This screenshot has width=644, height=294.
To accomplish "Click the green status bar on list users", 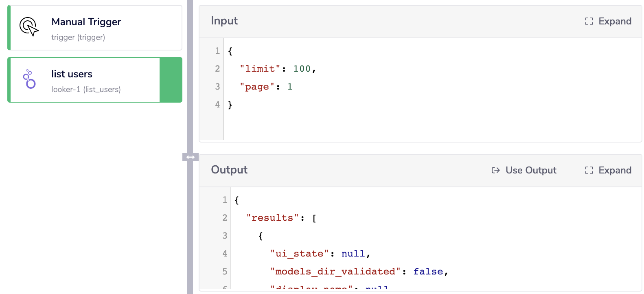I will [x=171, y=80].
